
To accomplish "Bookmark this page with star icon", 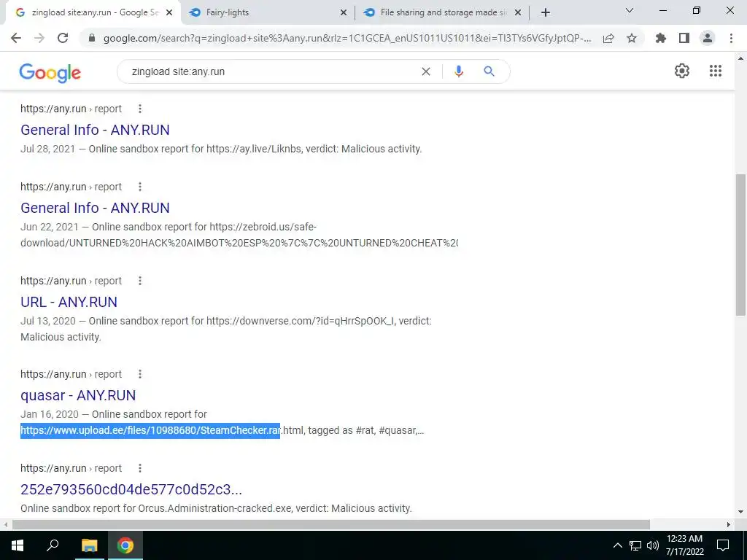I will pos(632,38).
